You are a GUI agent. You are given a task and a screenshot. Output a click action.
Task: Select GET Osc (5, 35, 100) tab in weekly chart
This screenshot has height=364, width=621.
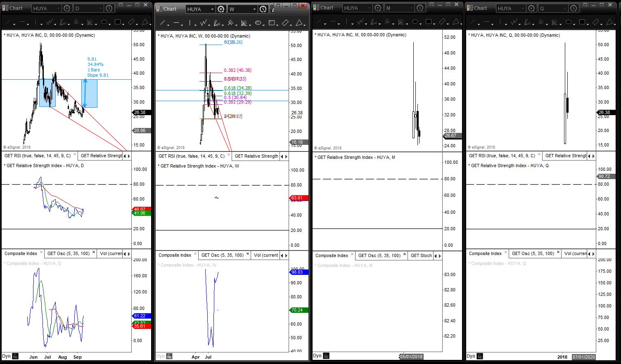223,255
